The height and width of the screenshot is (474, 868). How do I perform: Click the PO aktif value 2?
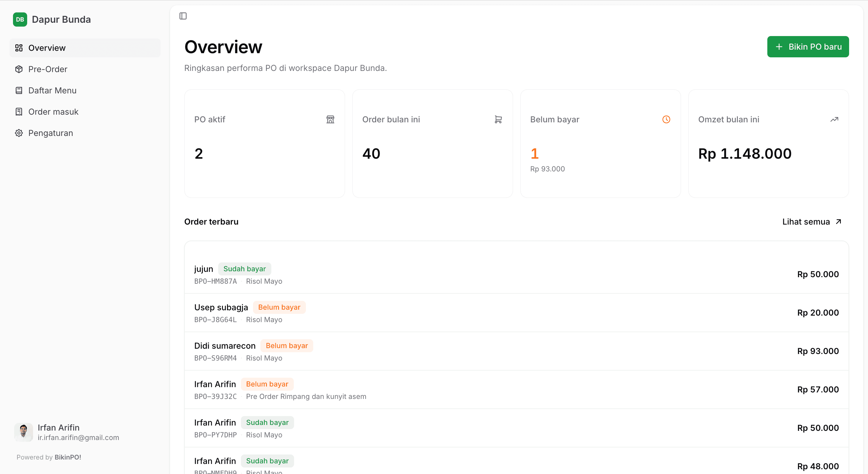click(x=199, y=154)
